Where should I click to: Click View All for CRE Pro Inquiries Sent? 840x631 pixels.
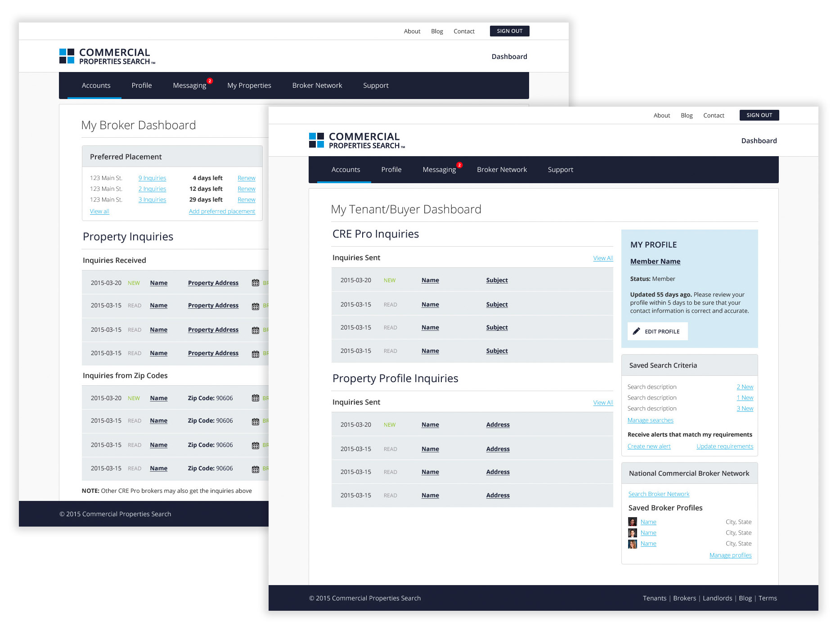pyautogui.click(x=602, y=258)
